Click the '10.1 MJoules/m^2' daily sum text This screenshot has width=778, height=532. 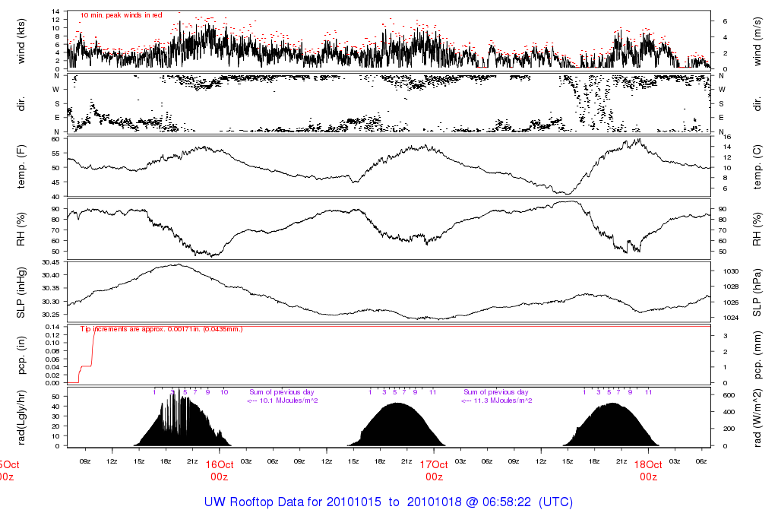coord(289,401)
